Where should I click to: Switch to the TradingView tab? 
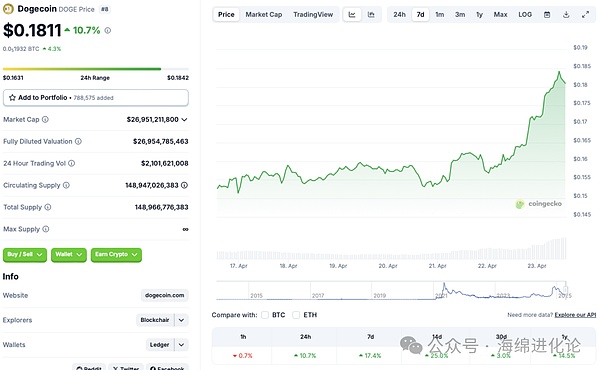(x=313, y=15)
